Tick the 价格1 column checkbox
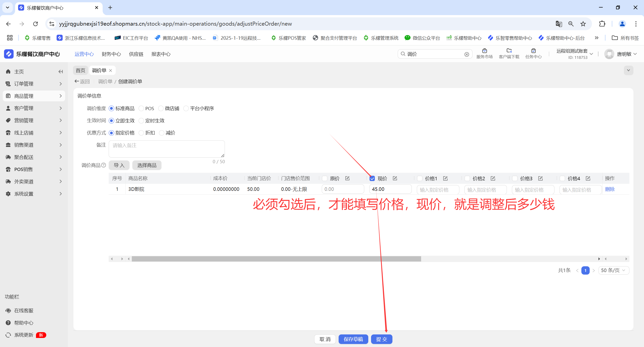 420,179
